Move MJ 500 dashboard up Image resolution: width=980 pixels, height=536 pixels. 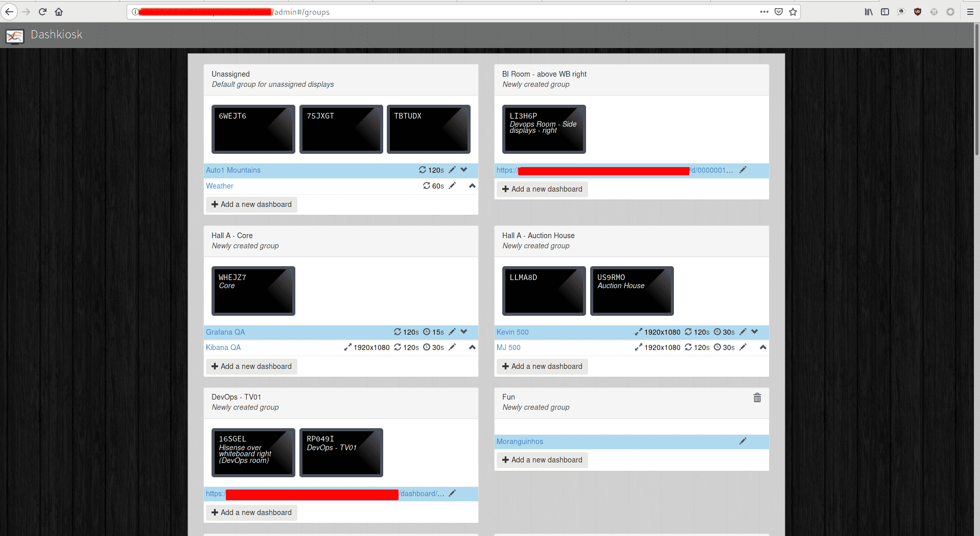[763, 347]
